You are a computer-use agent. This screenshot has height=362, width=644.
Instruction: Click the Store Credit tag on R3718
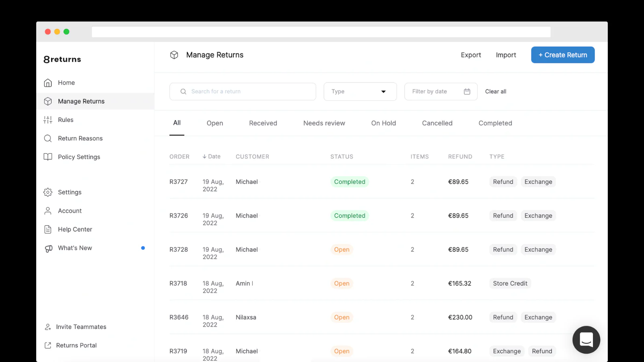pos(510,284)
